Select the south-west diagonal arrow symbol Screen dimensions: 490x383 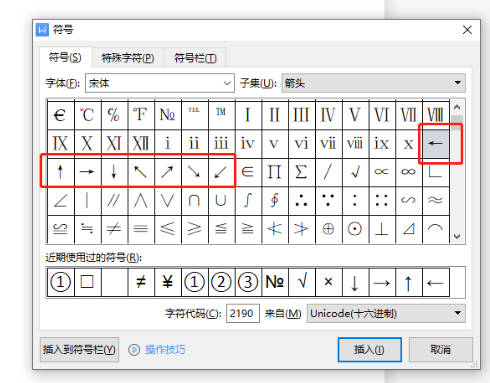(221, 172)
